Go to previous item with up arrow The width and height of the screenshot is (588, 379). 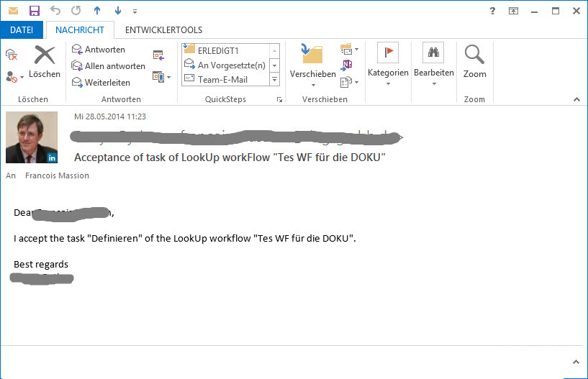click(97, 11)
